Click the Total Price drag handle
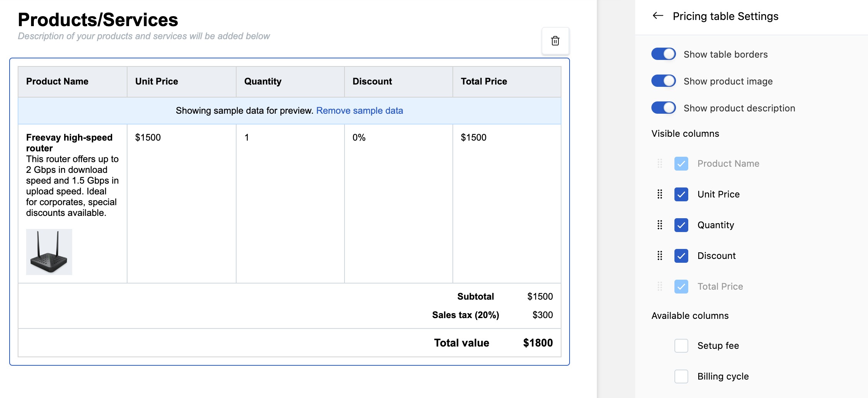Viewport: 868px width, 398px height. coord(659,287)
